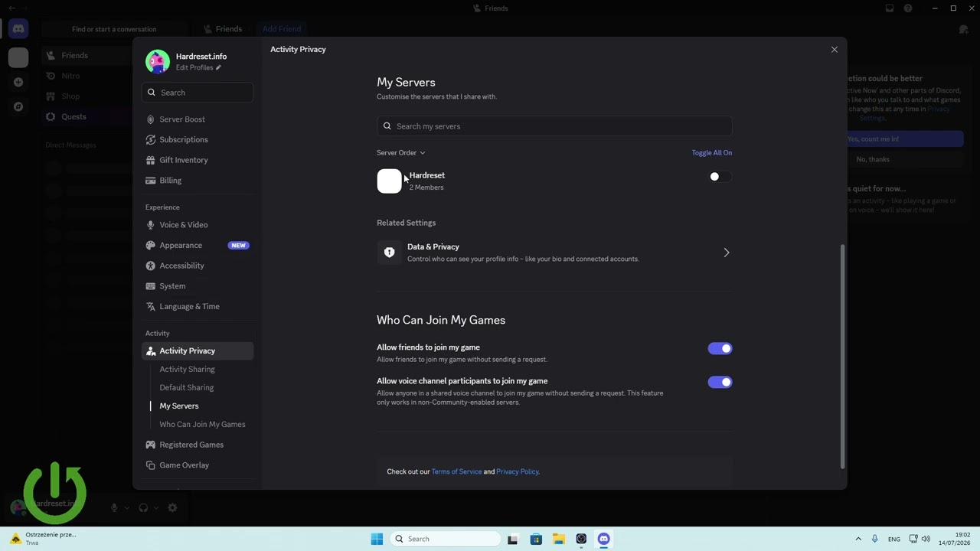Screen dimensions: 980x551
Task: Open Nitro in the DM sidebar
Action: coord(86,76)
